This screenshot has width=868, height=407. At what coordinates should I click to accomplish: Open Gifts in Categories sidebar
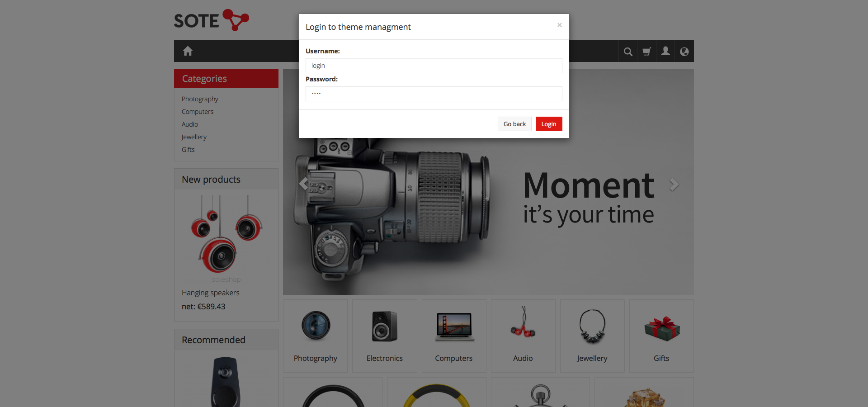[188, 150]
